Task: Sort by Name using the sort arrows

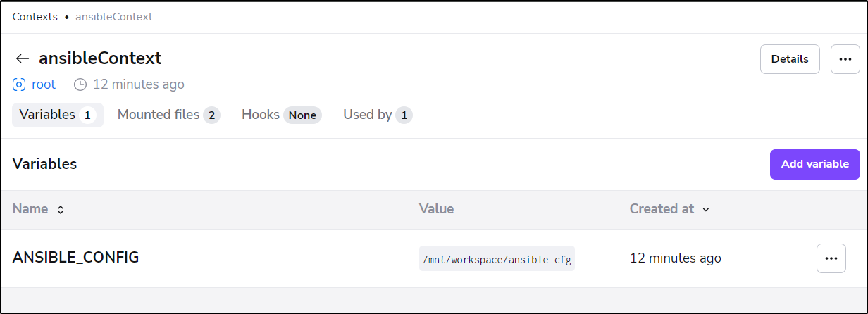Action: point(61,210)
